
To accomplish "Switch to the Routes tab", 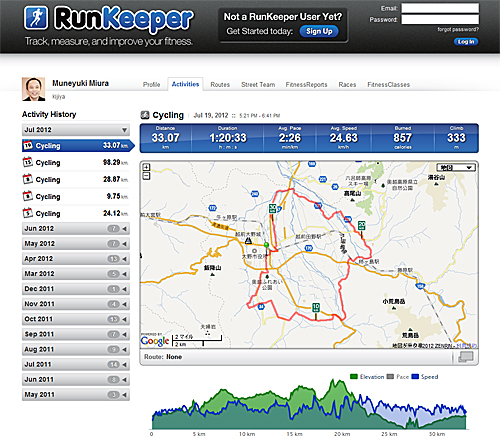I will click(x=220, y=85).
